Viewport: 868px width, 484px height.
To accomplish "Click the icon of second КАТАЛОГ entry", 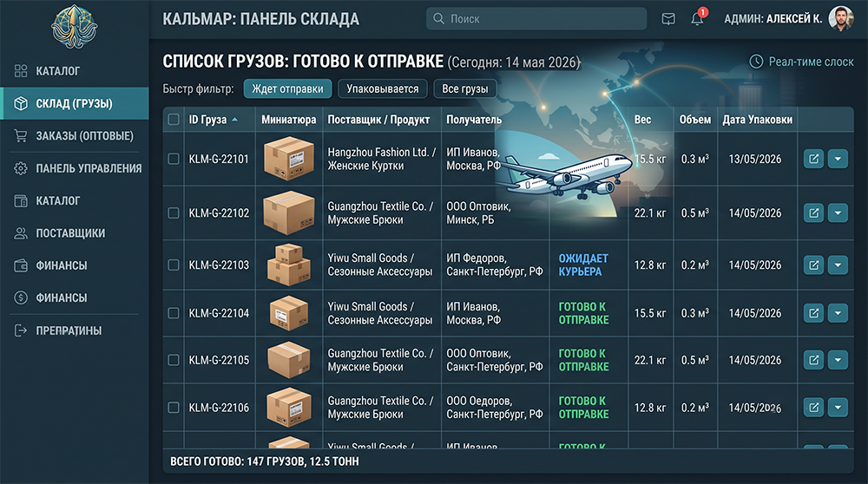I will (x=21, y=200).
